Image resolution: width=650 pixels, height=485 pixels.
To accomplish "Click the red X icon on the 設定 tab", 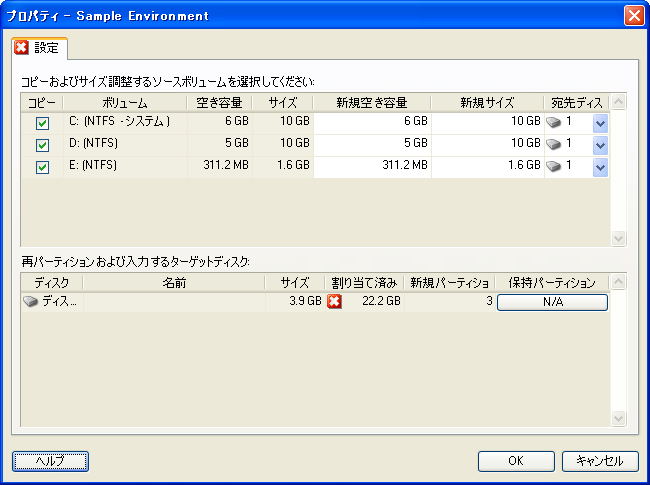I will pyautogui.click(x=22, y=48).
